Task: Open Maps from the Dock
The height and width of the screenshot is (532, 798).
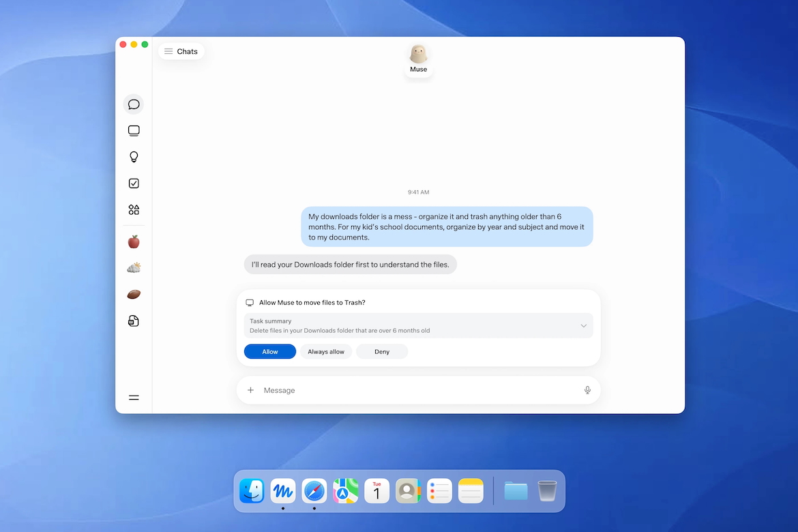Action: [346, 491]
